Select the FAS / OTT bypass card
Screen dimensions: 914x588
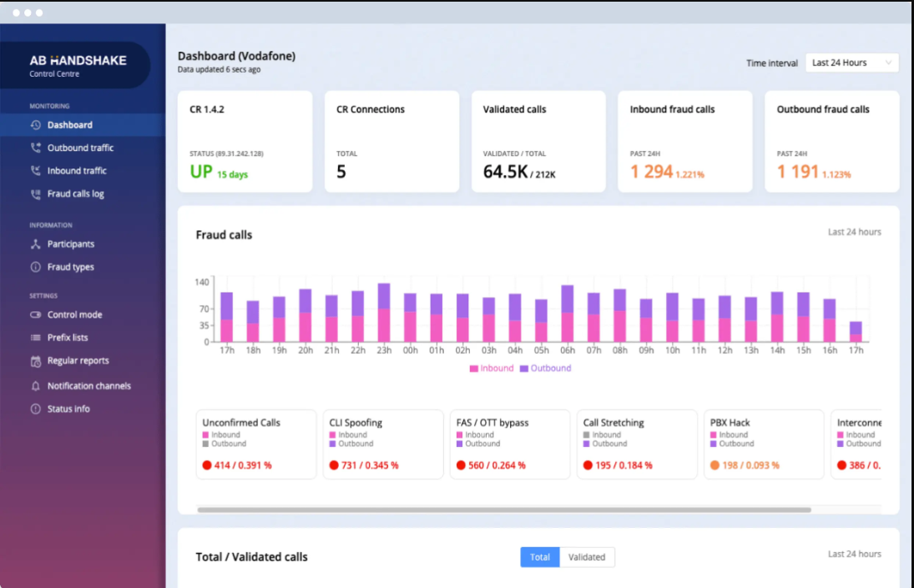click(510, 445)
